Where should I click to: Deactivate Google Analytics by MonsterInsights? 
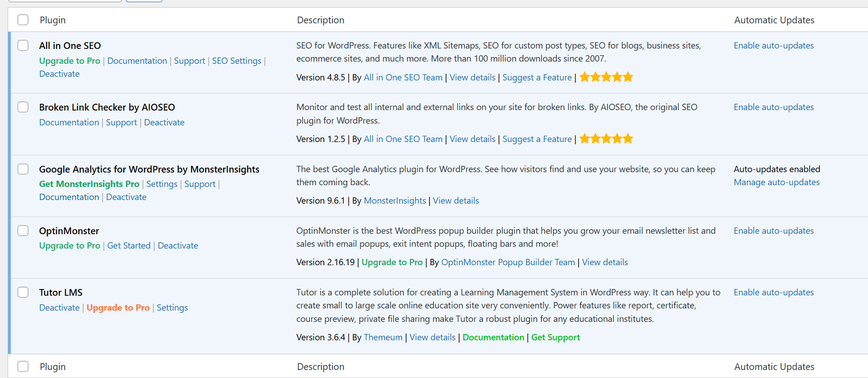pos(126,197)
